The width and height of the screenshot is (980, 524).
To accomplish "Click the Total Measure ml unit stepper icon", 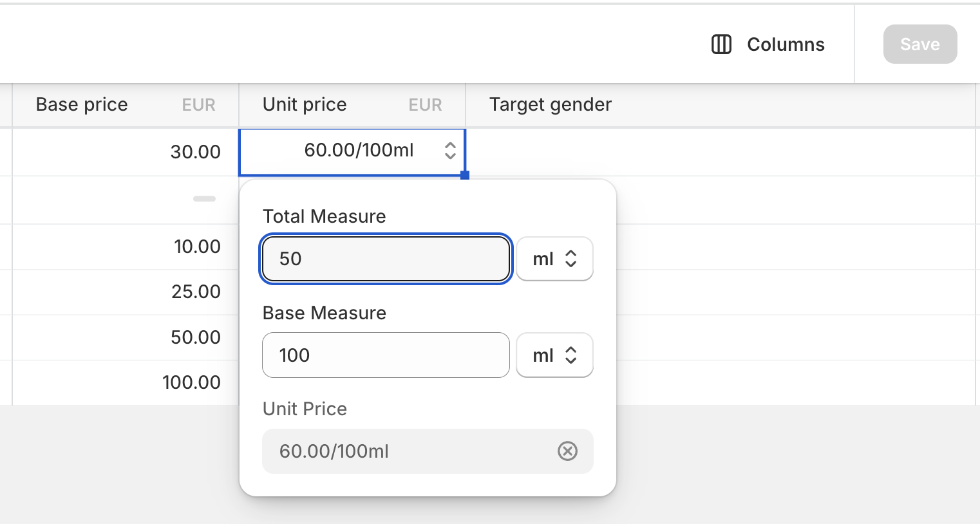I will tap(572, 259).
